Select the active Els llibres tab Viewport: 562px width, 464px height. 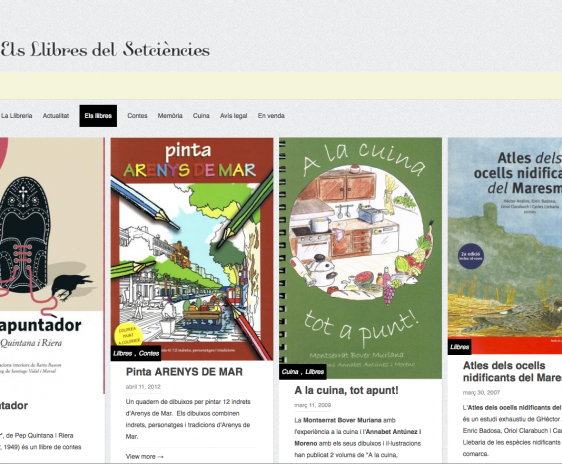[x=98, y=116]
